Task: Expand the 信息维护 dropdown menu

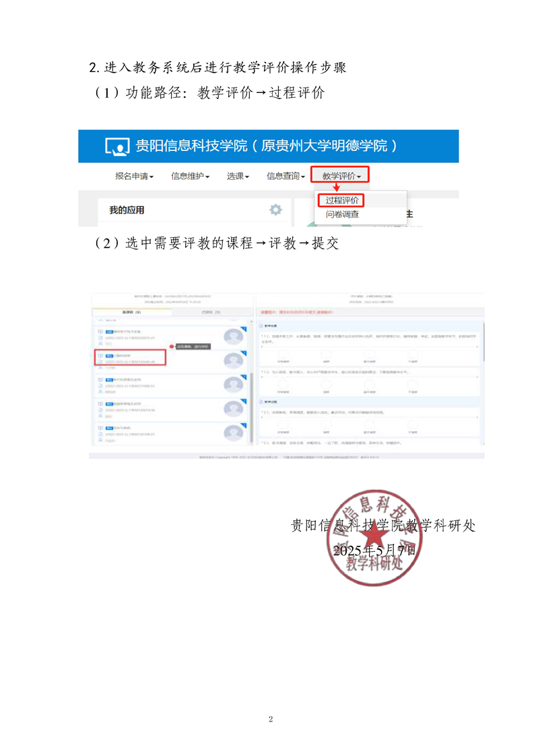Action: [x=190, y=177]
